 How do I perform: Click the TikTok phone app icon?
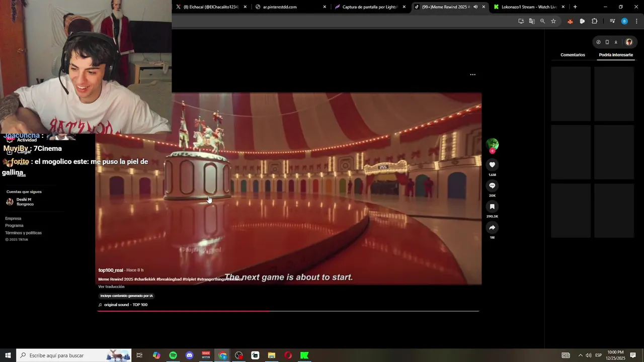pos(607,42)
